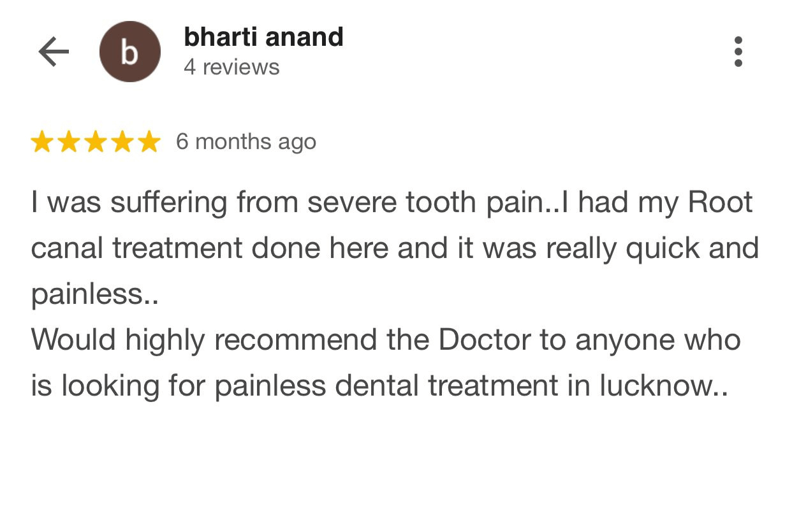792x532 pixels.
Task: Open the three-dot more options menu
Action: coord(738,52)
